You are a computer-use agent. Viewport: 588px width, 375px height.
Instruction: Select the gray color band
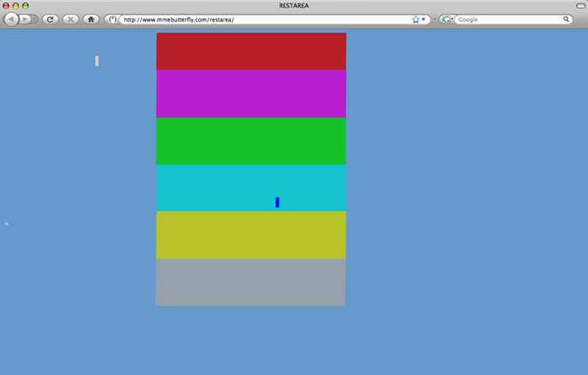[250, 282]
